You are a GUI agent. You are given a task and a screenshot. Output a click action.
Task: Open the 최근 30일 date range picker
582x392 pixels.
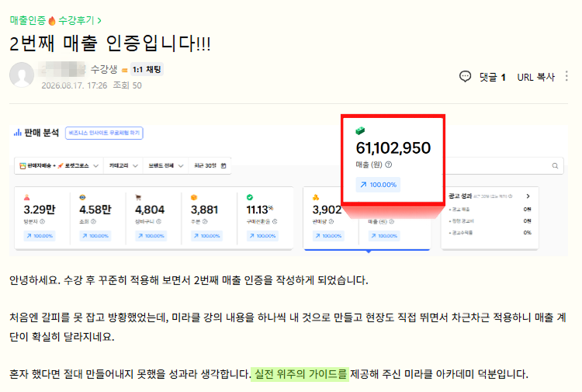point(210,165)
